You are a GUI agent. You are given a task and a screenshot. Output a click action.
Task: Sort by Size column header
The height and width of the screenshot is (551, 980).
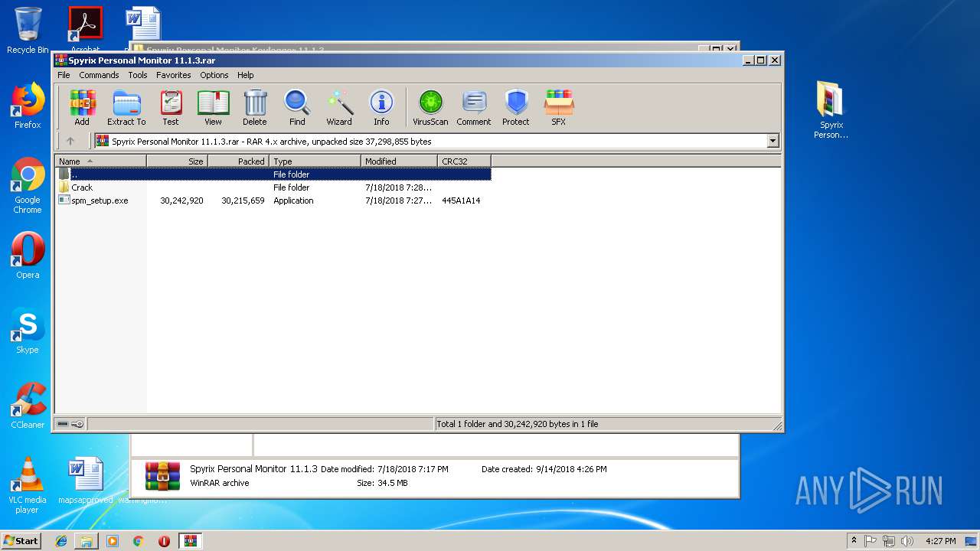pos(177,161)
